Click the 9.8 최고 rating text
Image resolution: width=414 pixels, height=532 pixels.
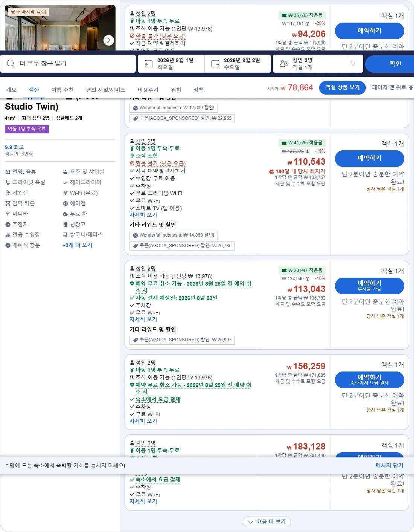point(14,147)
